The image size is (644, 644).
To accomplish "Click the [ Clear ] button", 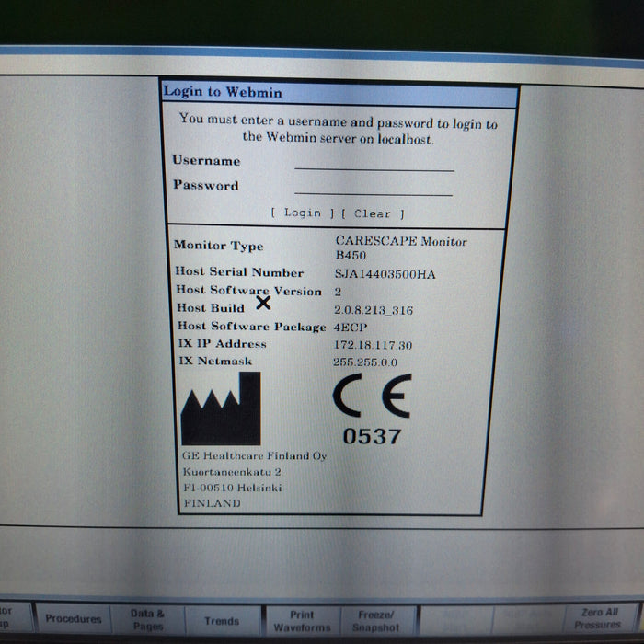I will [x=373, y=213].
